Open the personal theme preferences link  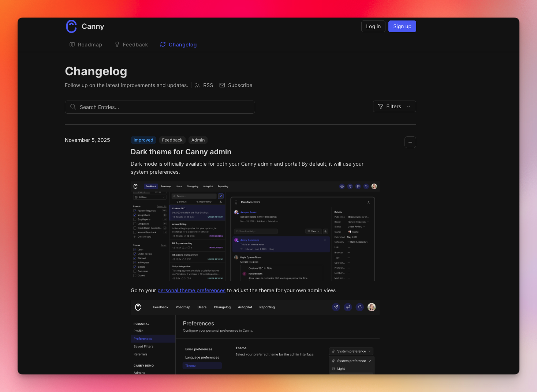pos(191,290)
